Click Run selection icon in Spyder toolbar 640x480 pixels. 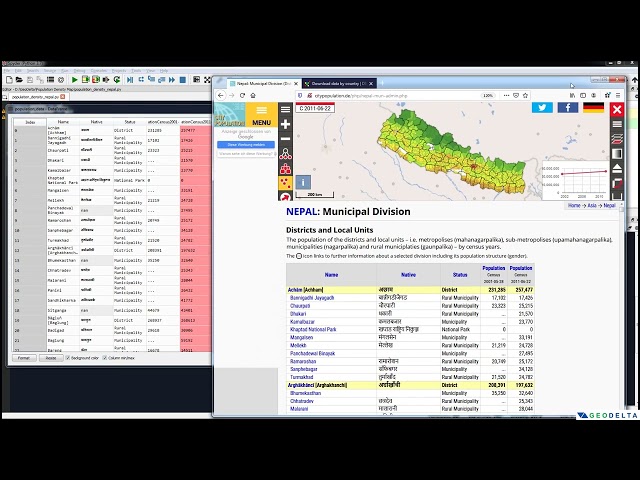pos(106,80)
